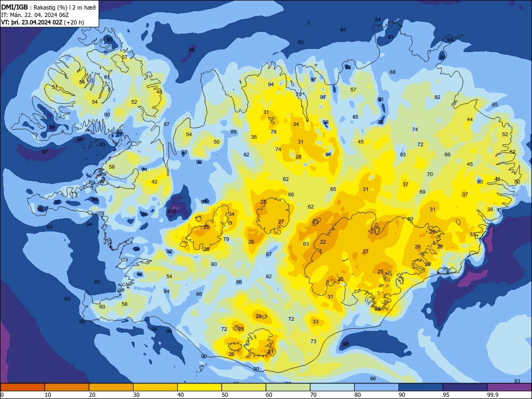Click the humidity value '73' near the south coast
Screen dimensions: 532x399
pyautogui.click(x=313, y=342)
